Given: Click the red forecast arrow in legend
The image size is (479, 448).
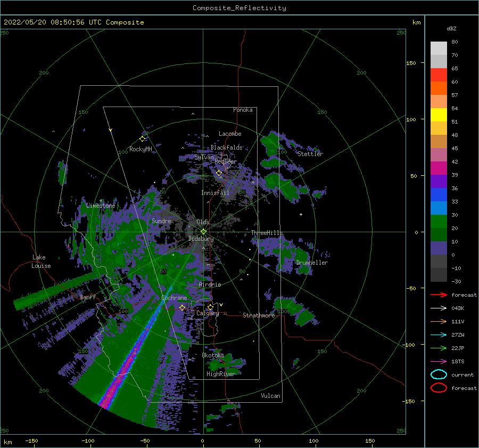Looking at the screenshot, I should click(439, 295).
